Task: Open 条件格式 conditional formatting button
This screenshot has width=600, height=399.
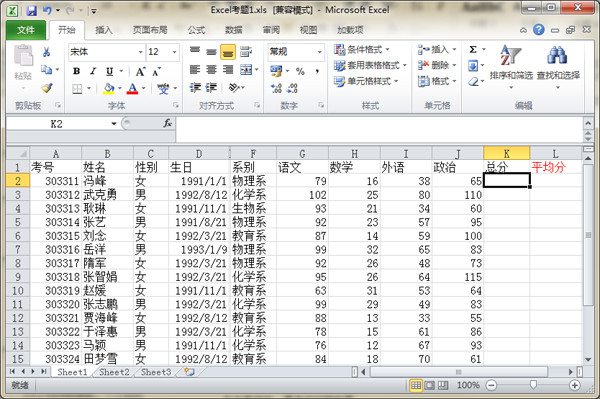Action: pyautogui.click(x=362, y=49)
